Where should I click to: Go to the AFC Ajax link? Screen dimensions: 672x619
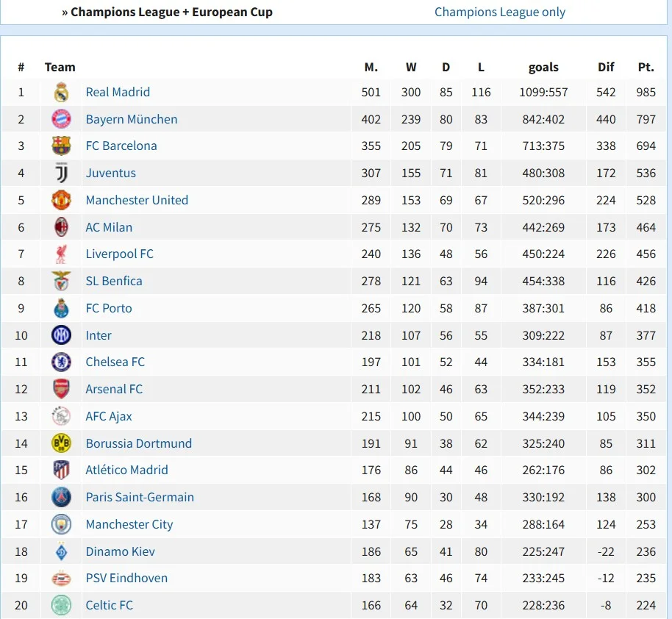[x=109, y=416]
